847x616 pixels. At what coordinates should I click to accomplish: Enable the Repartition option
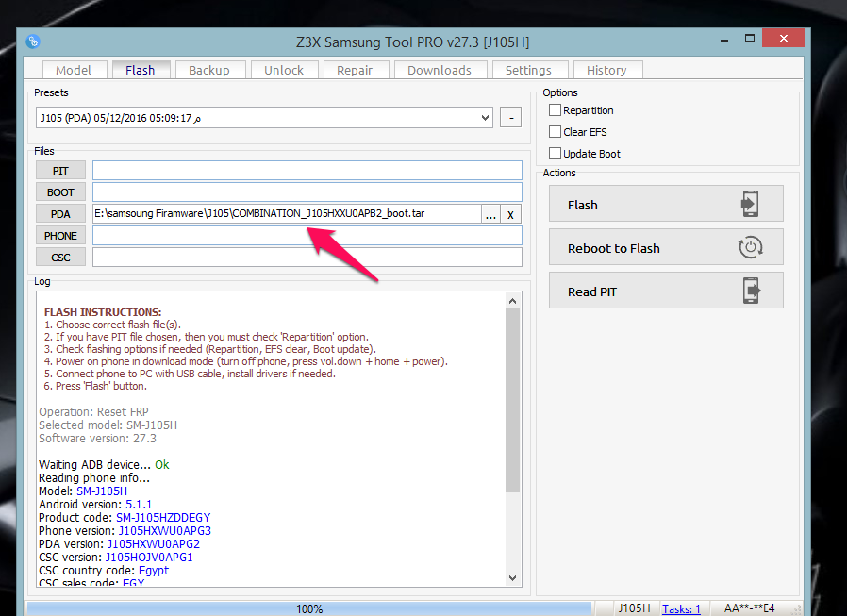point(555,110)
